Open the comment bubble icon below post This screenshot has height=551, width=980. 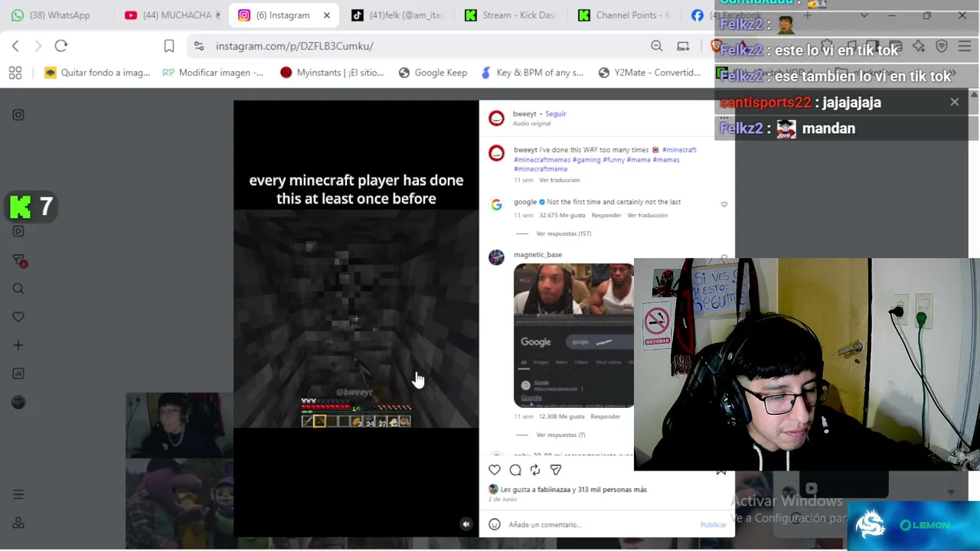click(515, 470)
